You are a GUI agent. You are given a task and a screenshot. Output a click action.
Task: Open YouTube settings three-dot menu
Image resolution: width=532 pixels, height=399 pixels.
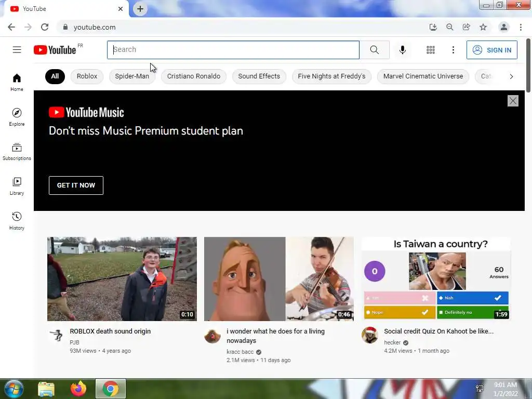[x=453, y=50]
